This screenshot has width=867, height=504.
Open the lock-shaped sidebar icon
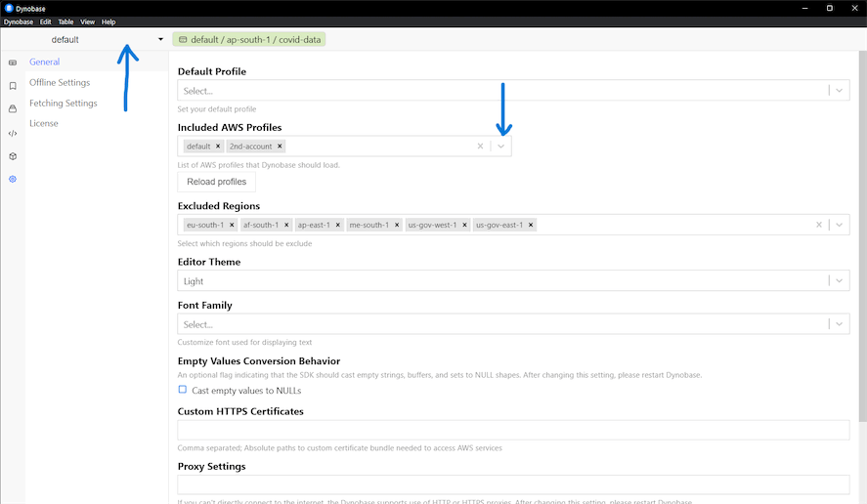coord(13,108)
